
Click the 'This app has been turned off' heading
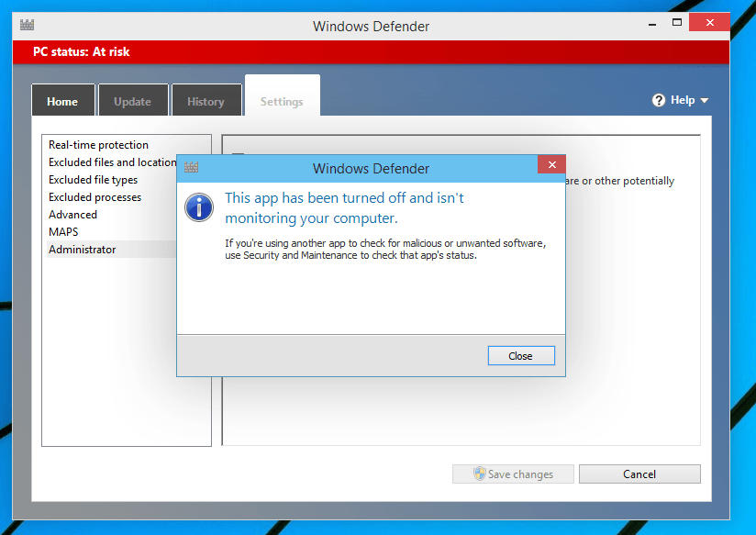pyautogui.click(x=344, y=208)
